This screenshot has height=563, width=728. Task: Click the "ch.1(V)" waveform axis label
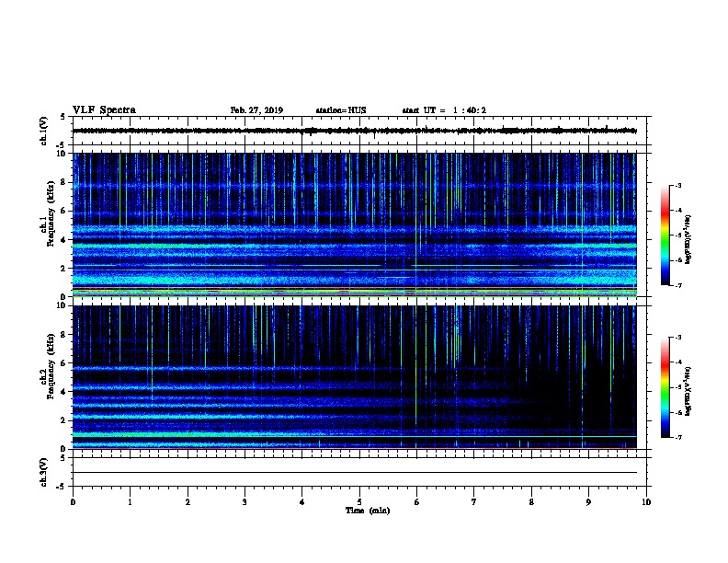(43, 131)
